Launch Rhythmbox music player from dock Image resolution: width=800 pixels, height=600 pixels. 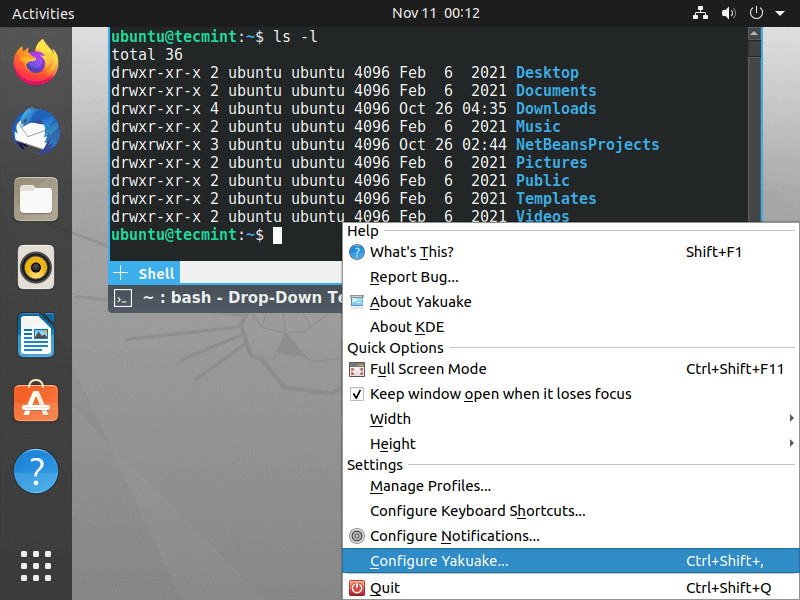(36, 267)
